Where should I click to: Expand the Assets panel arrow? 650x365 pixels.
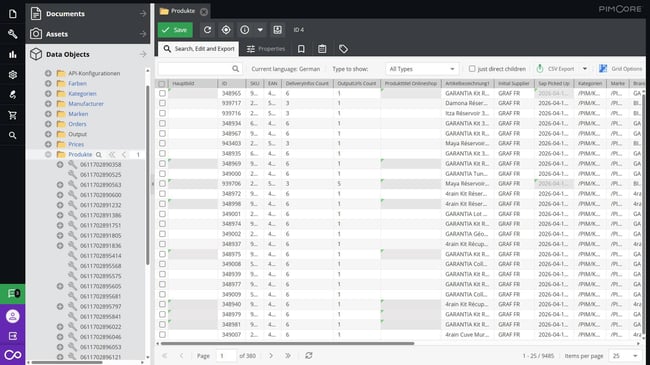coord(143,34)
